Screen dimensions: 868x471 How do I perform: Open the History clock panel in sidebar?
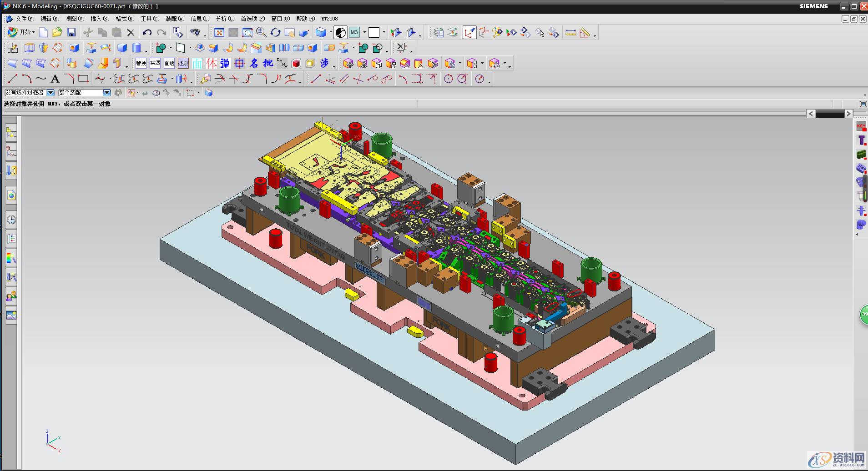point(11,220)
